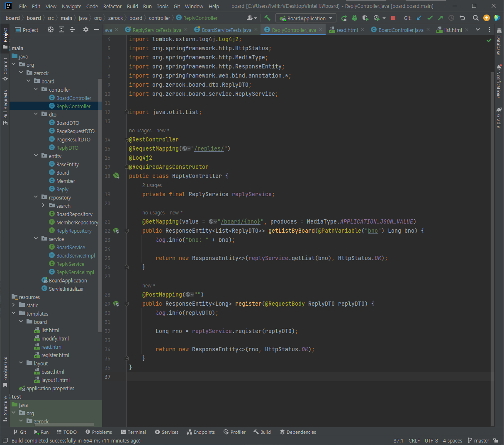The image size is (504, 445).
Task: Open the hidden editor tabs dropdown chevron
Action: coord(478,29)
